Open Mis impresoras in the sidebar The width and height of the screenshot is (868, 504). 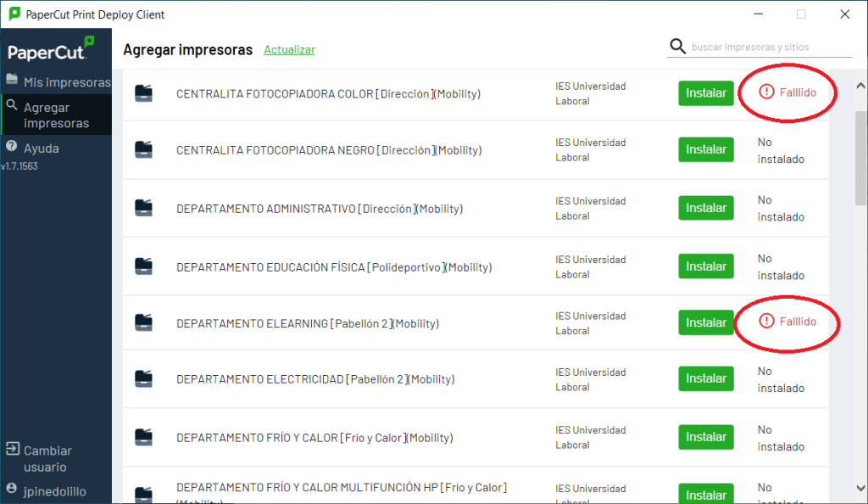[58, 82]
